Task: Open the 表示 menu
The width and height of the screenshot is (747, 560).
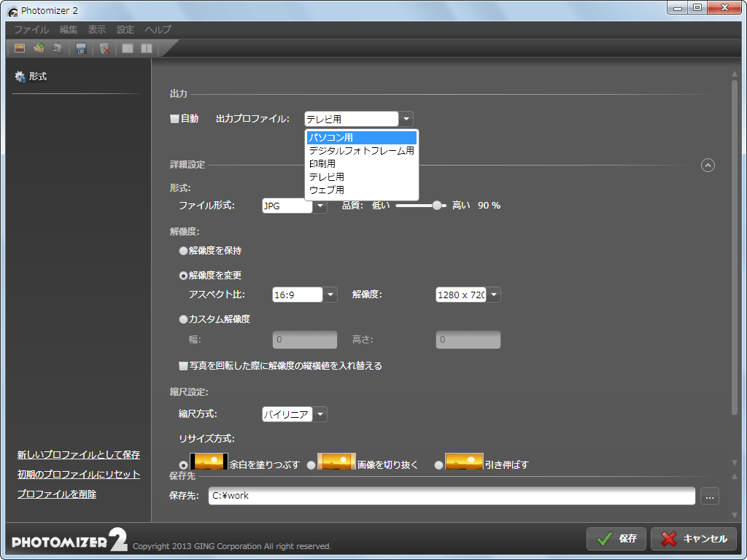Action: 97,29
